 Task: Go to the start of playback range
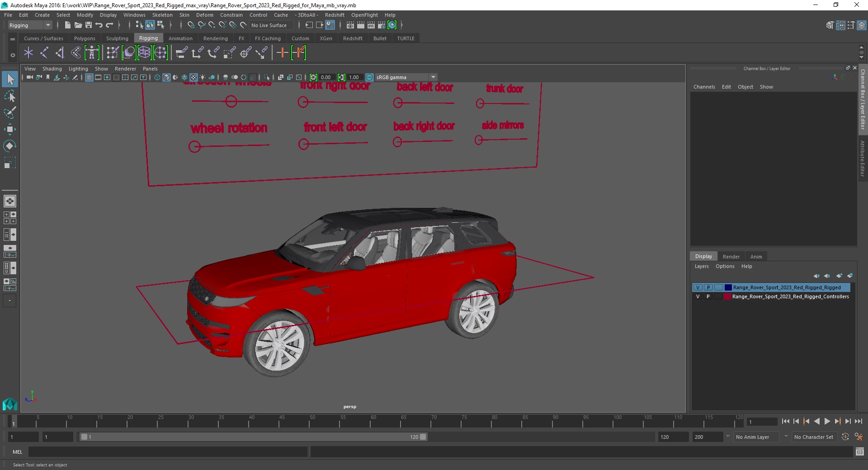tap(785, 421)
